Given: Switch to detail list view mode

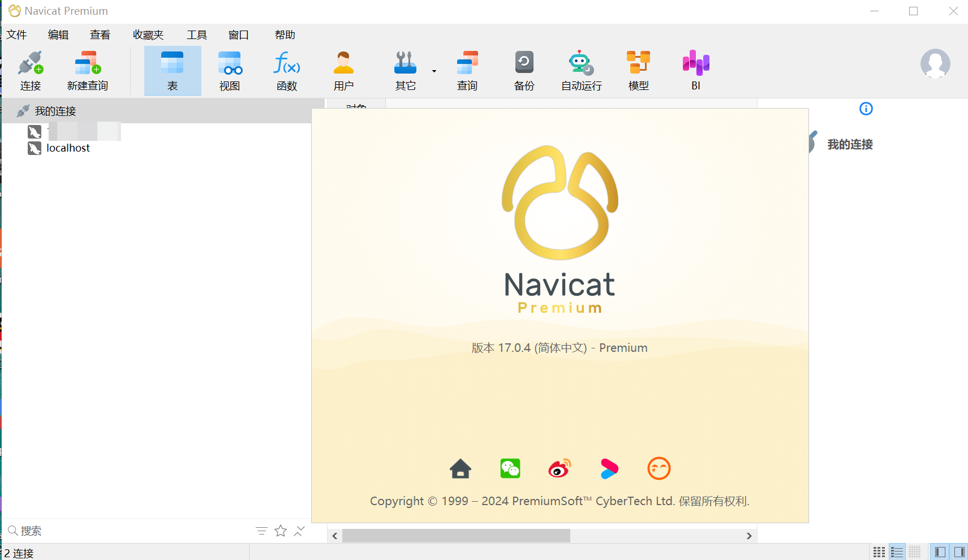Looking at the screenshot, I should coord(897,552).
